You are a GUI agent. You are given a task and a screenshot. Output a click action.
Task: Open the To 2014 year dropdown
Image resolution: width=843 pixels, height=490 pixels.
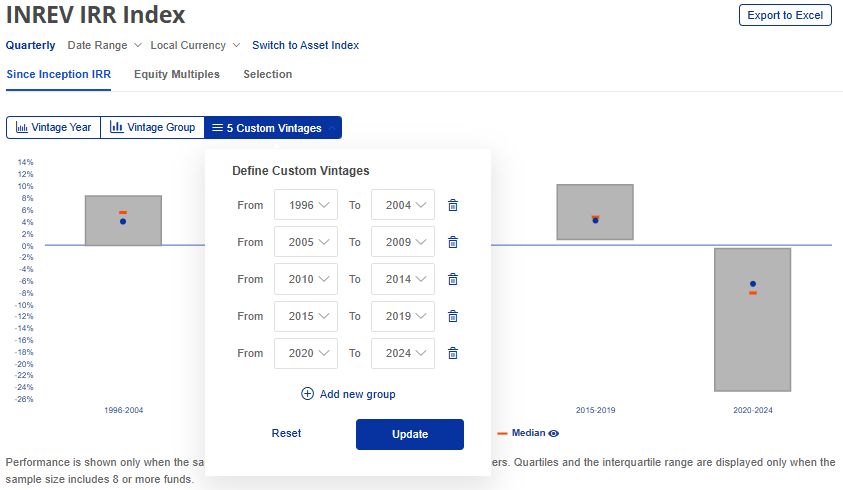[x=403, y=279]
